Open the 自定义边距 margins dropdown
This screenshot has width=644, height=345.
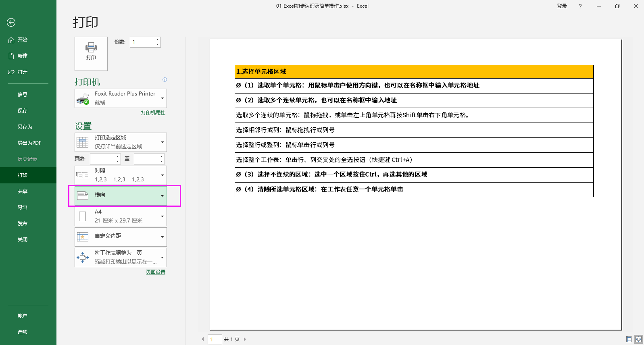pyautogui.click(x=121, y=237)
